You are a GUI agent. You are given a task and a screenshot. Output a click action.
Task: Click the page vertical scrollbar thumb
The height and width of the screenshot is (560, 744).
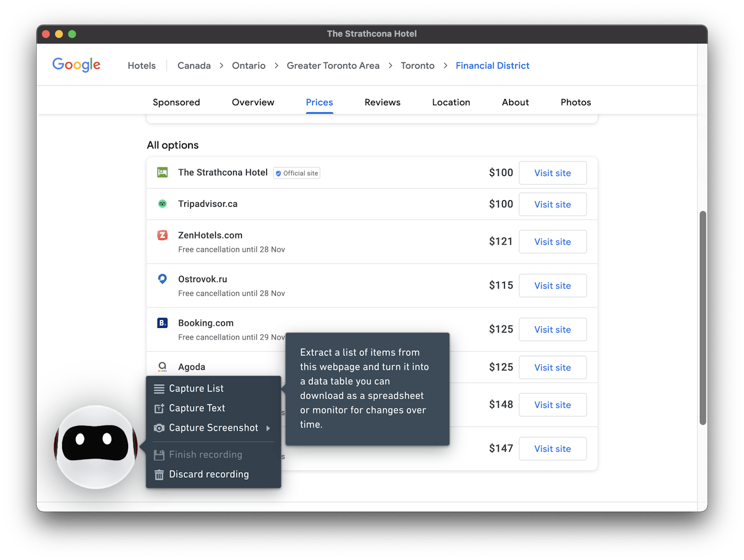(703, 318)
